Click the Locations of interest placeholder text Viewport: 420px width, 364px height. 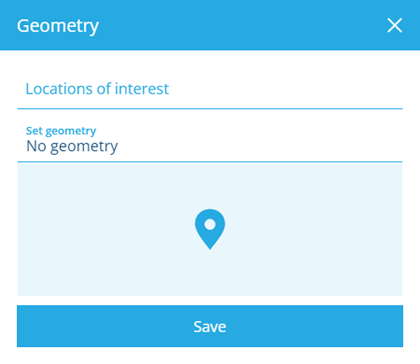click(97, 89)
